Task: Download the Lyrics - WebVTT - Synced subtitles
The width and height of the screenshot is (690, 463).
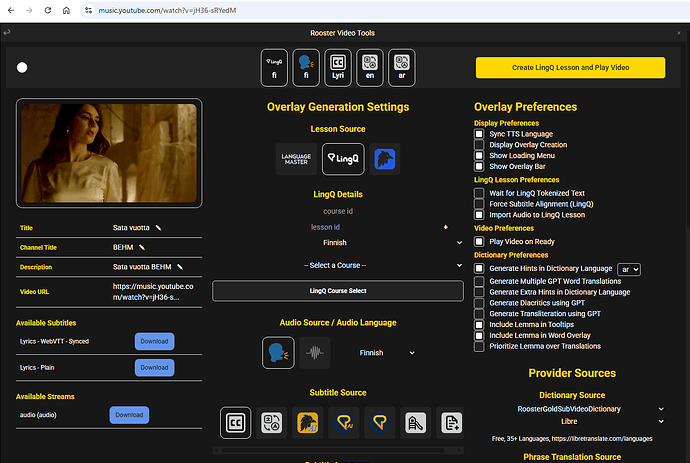Action: point(154,342)
